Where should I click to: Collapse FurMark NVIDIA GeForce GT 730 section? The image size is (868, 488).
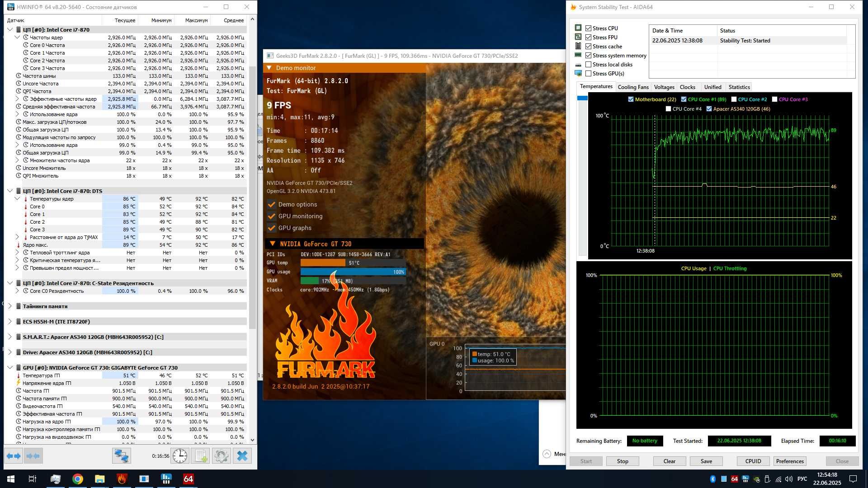pos(273,244)
